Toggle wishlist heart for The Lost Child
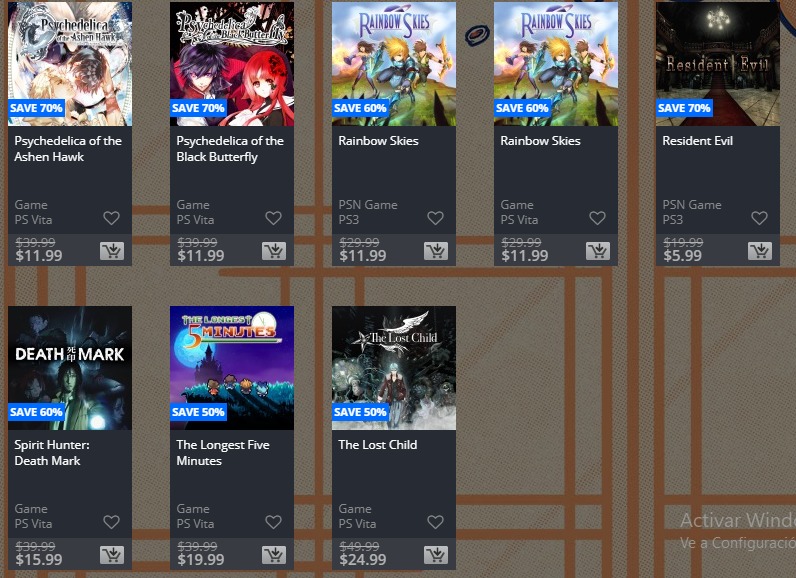This screenshot has width=796, height=578. (436, 522)
